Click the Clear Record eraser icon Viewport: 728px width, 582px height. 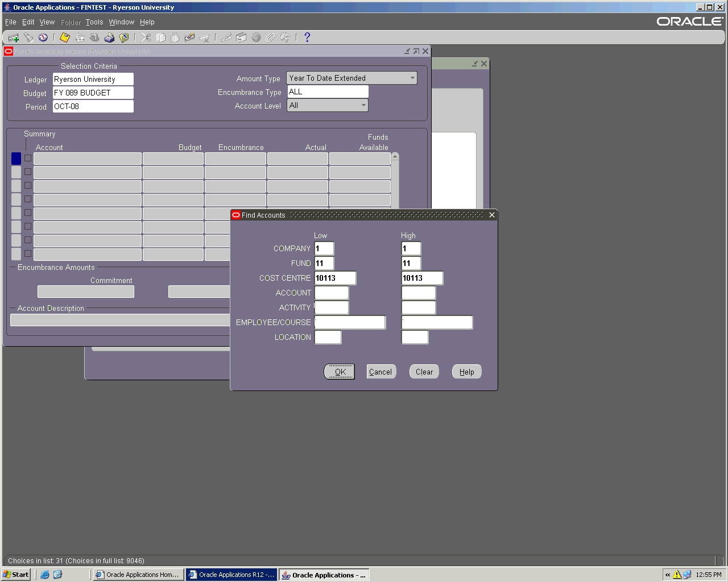tap(190, 38)
